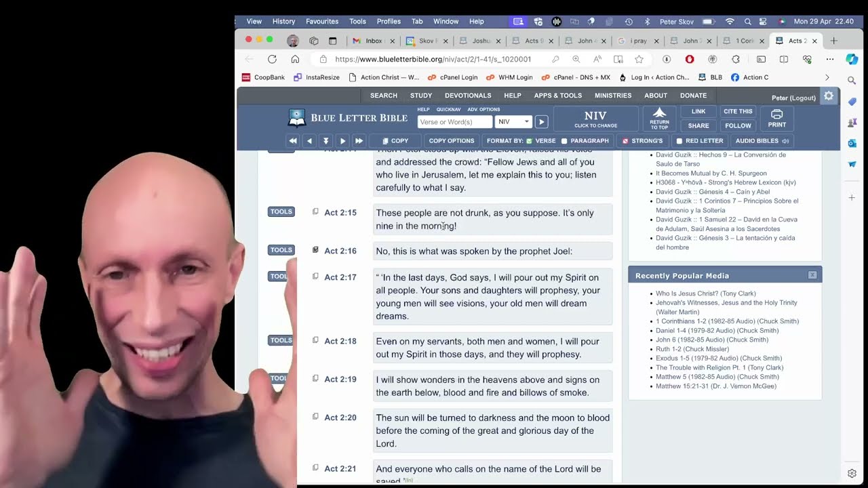The image size is (868, 488).
Task: Open macOS Spotlight search icon
Action: tap(747, 22)
